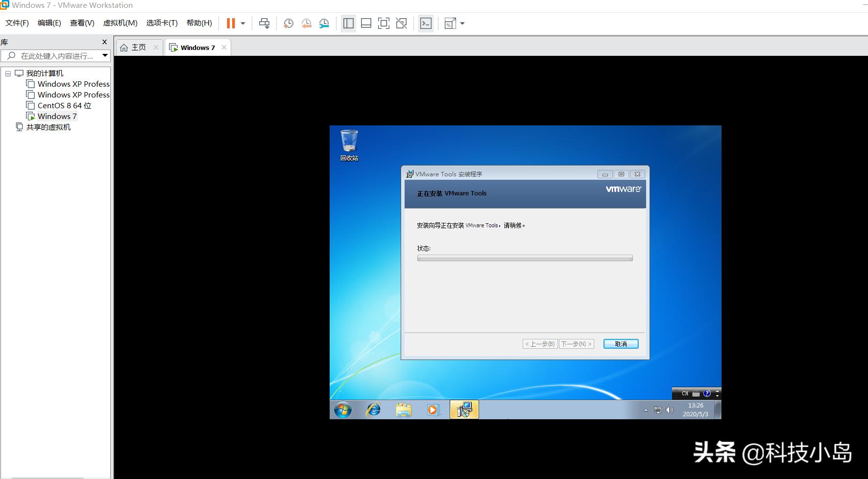
Task: Switch the VM to full screen mode
Action: [x=384, y=23]
